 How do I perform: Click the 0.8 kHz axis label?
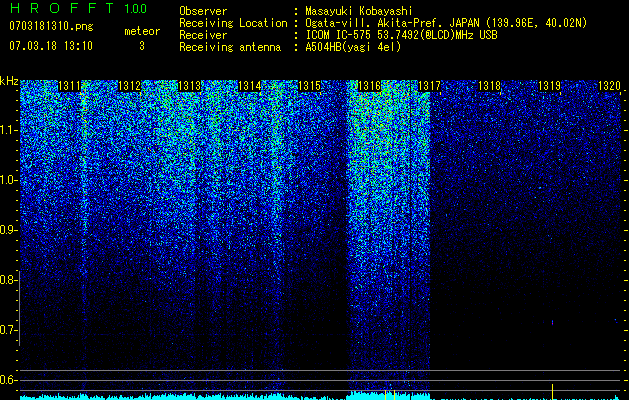click(8, 280)
